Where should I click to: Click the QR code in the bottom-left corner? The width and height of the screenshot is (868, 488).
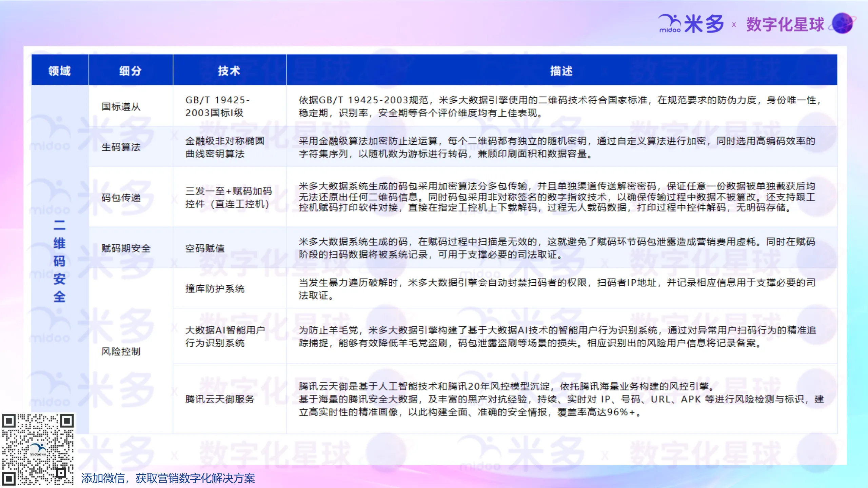pos(38,449)
